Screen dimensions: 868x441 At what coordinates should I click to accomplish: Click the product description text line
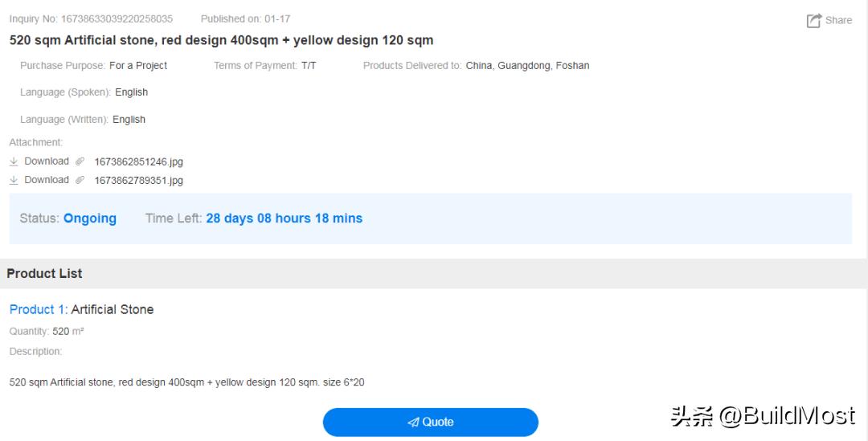point(186,382)
